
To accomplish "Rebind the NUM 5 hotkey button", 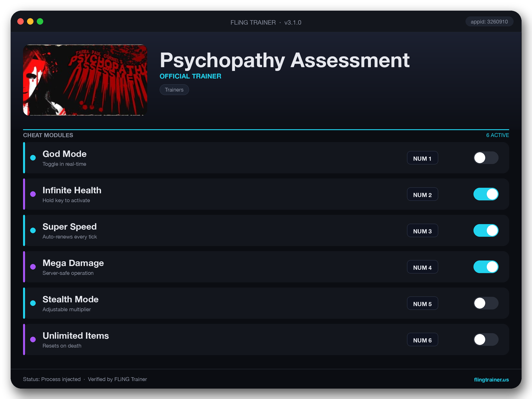I will (422, 303).
